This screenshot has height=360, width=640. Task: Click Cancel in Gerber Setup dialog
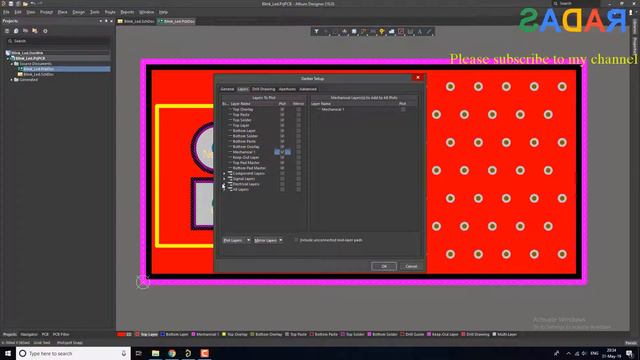(x=411, y=266)
